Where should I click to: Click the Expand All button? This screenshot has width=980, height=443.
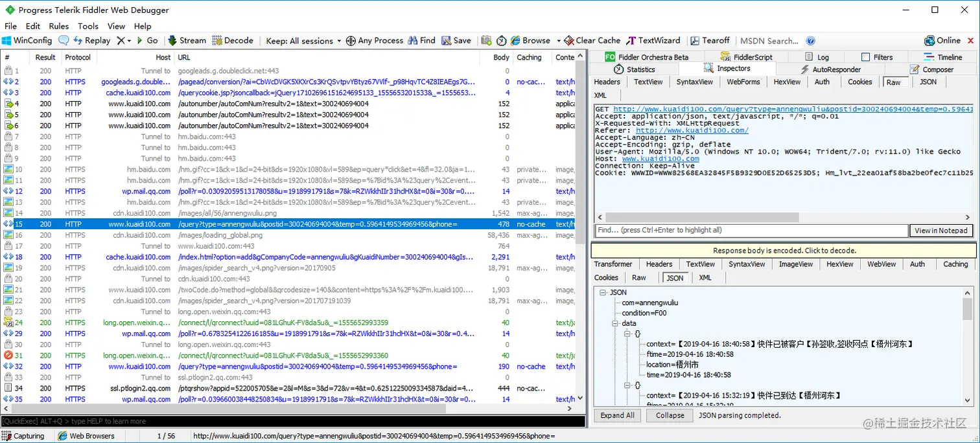tap(617, 415)
